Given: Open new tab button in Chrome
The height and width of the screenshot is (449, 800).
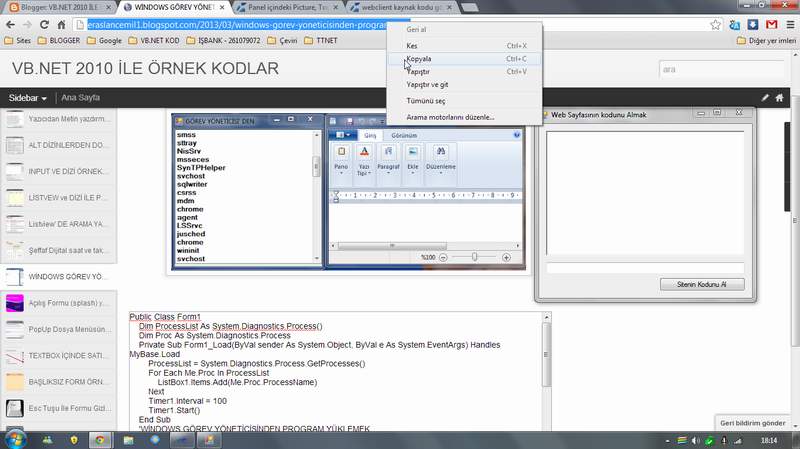Looking at the screenshot, I should 469,8.
